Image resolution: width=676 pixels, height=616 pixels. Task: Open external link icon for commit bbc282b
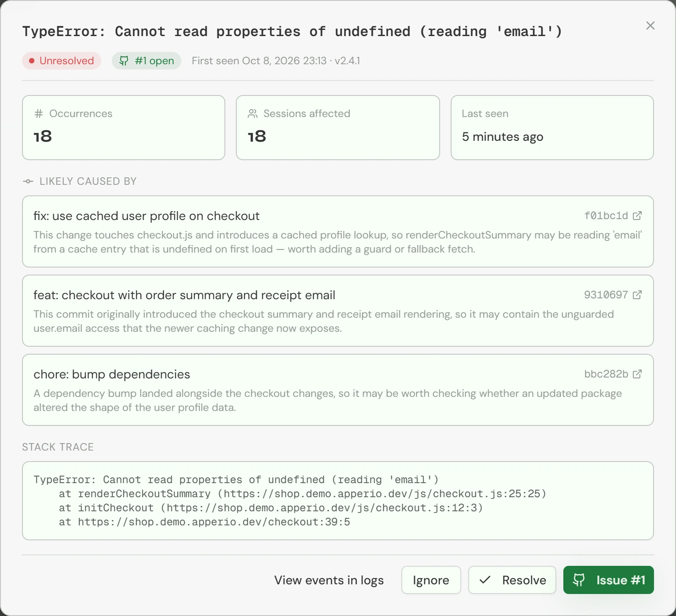pyautogui.click(x=637, y=374)
